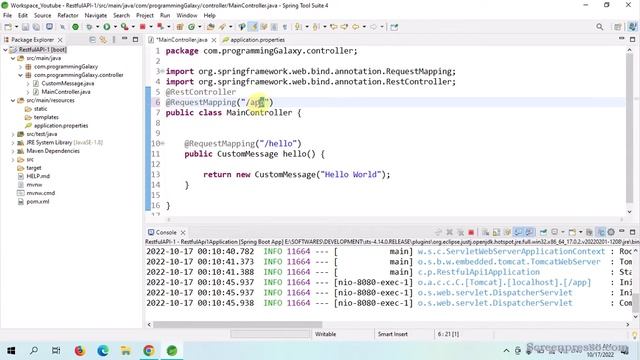Select pom.xml in Package Explorer
640x360 pixels.
[38, 202]
